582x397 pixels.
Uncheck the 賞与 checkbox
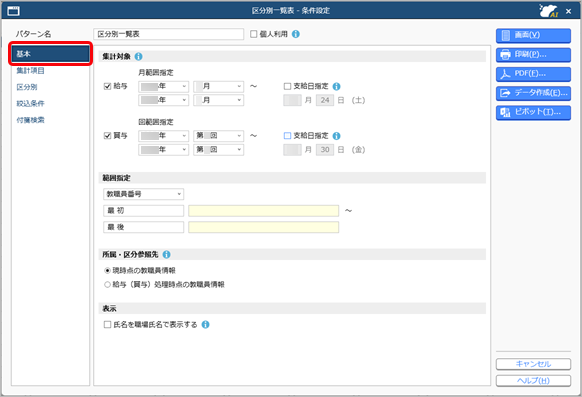tap(107, 136)
